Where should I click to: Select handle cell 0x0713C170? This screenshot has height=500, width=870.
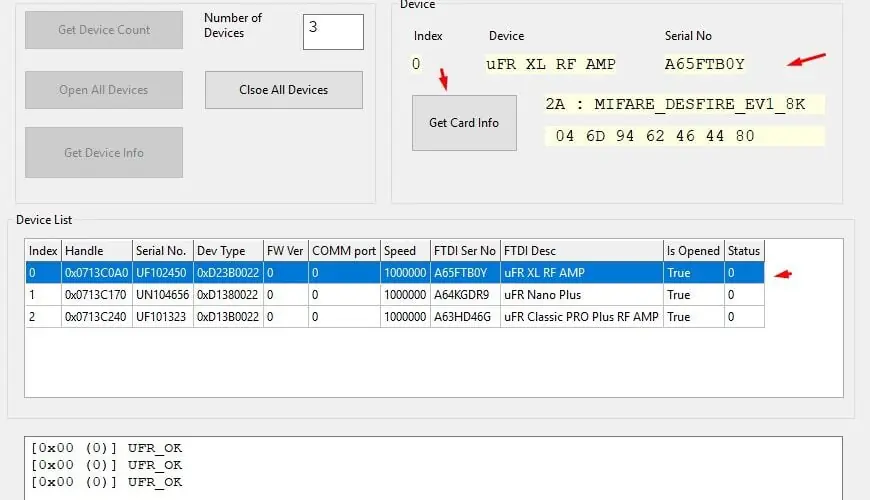(97, 295)
